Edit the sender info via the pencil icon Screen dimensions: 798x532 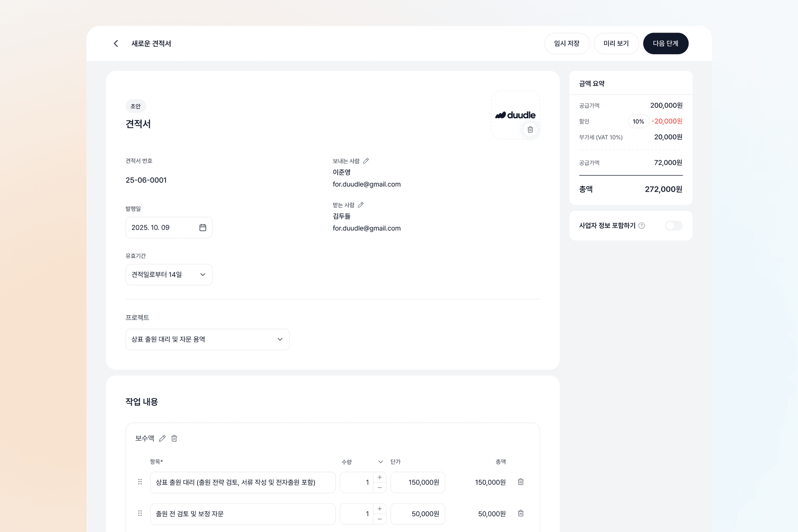367,160
